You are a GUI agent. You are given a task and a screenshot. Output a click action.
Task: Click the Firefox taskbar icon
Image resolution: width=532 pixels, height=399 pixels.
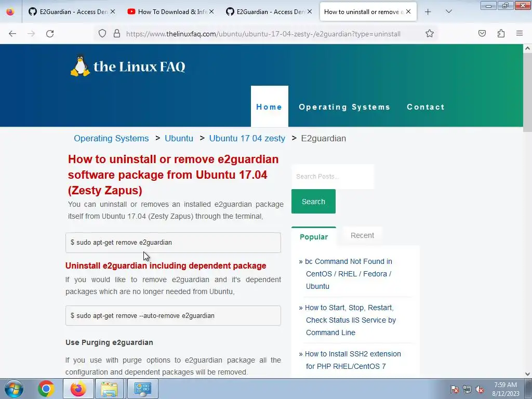pos(78,389)
